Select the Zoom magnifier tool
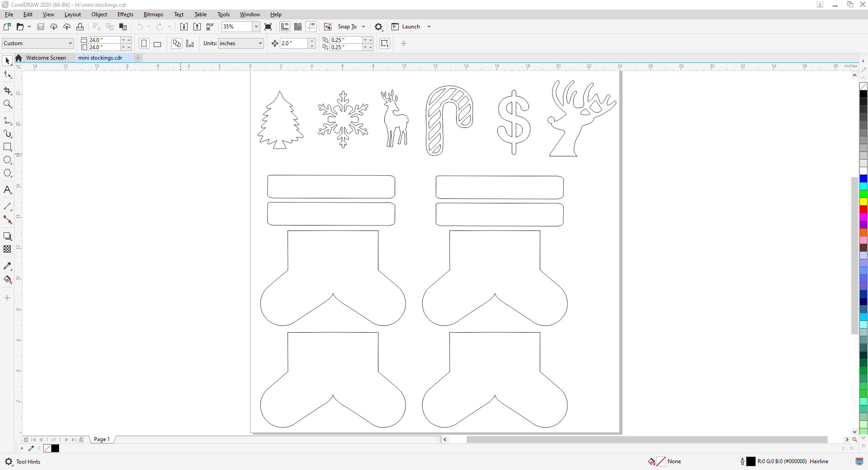The width and height of the screenshot is (868, 470). [7, 104]
